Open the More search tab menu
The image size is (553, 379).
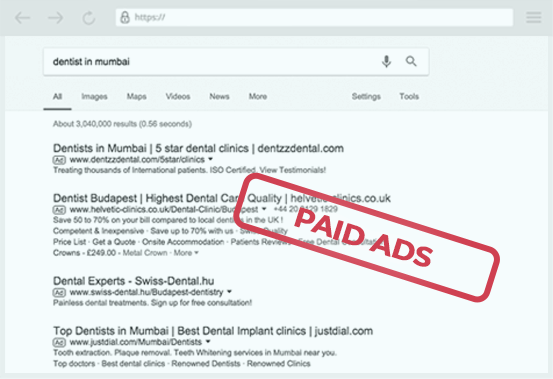coord(258,97)
